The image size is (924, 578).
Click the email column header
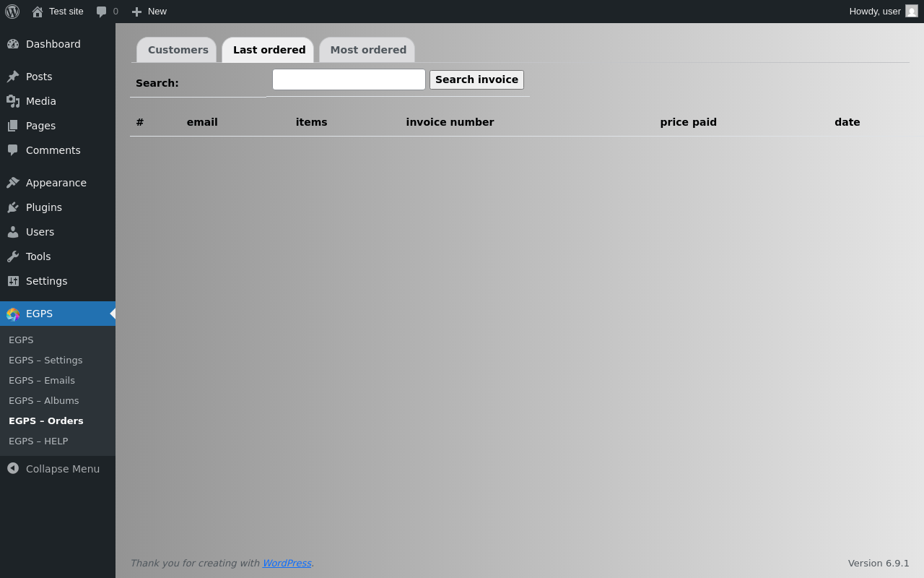[x=202, y=122]
